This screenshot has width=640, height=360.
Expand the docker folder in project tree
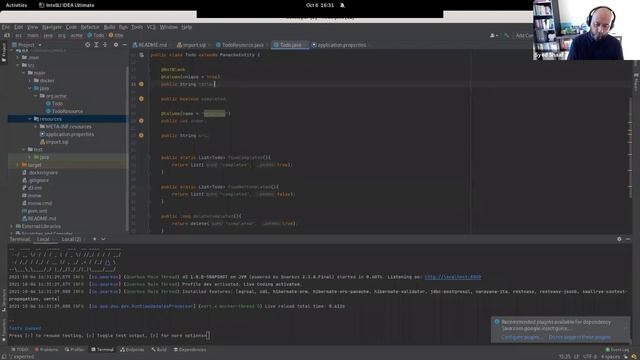pyautogui.click(x=30, y=81)
